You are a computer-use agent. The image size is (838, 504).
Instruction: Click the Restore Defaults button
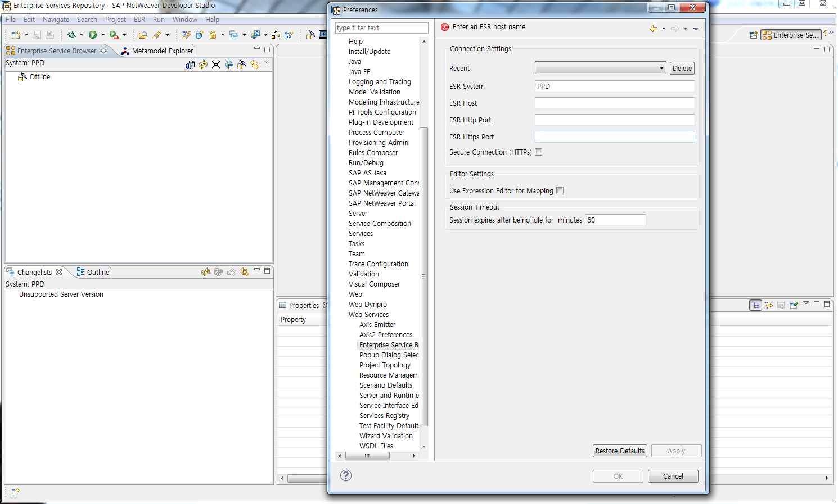point(620,451)
